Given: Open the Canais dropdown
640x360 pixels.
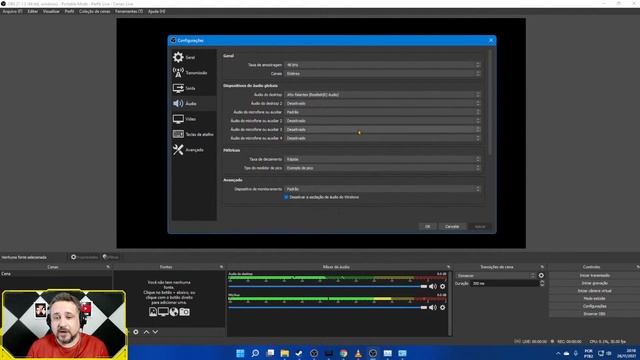Looking at the screenshot, I should click(x=383, y=73).
